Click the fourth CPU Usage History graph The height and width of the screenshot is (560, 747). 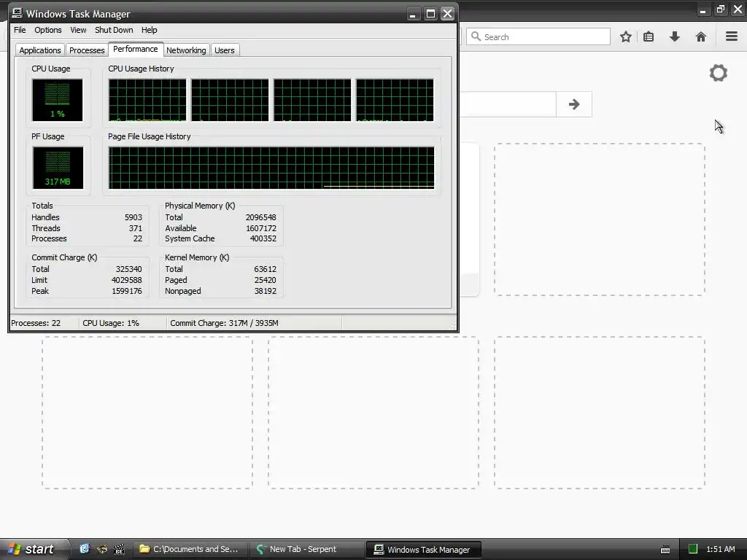(x=395, y=100)
